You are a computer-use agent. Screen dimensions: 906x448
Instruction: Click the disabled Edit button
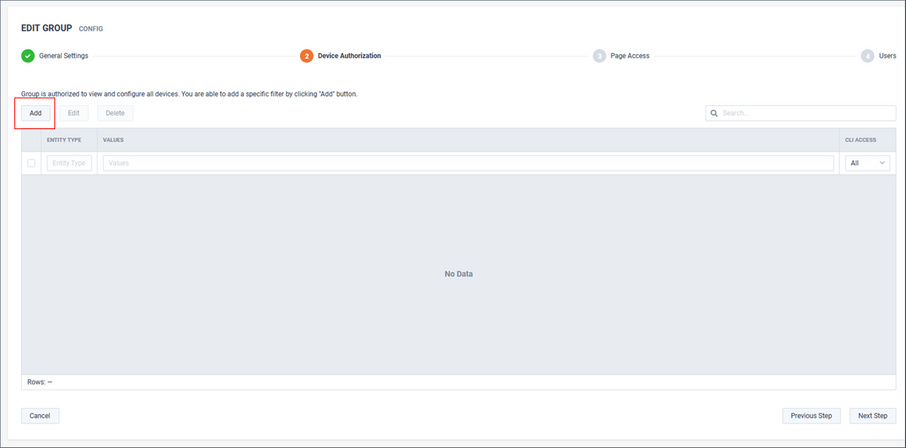click(x=73, y=113)
